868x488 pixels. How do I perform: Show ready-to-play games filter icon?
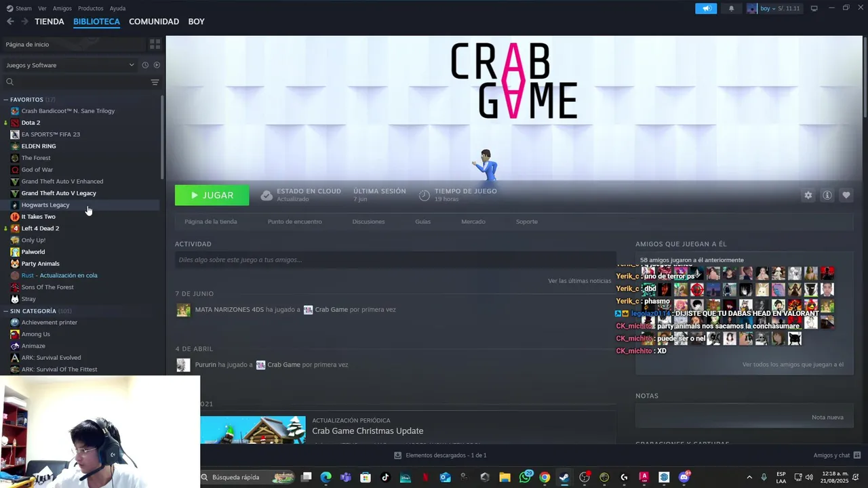pos(157,65)
